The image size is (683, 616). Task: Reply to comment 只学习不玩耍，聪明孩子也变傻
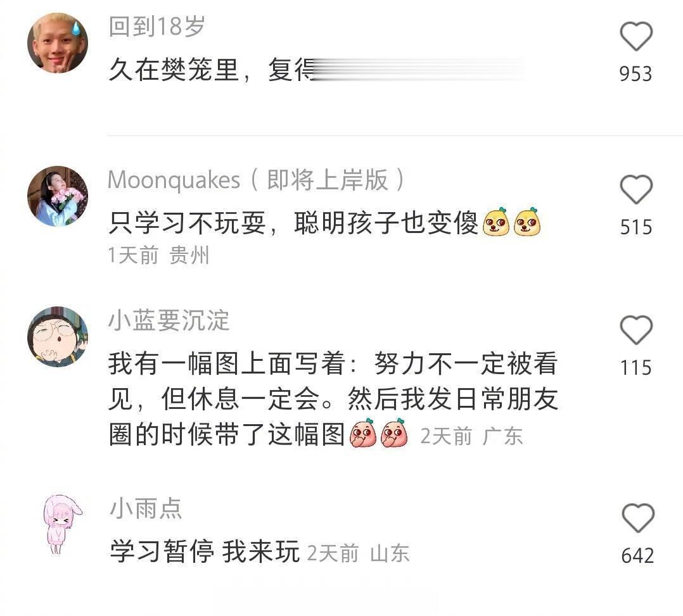pos(324,223)
